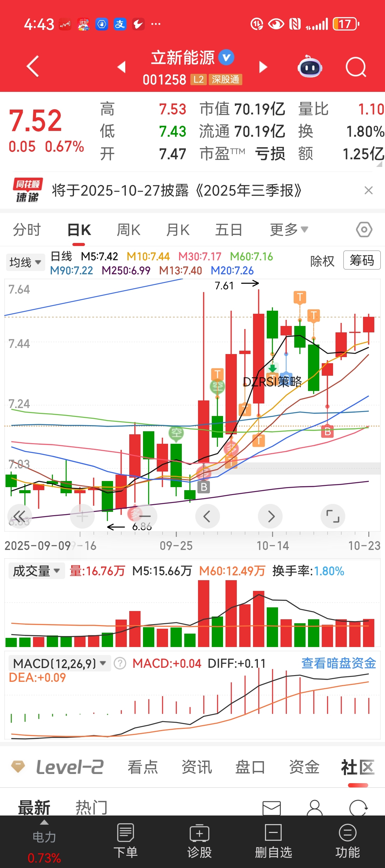Image resolution: width=385 pixels, height=868 pixels.
Task: Go to previous stock with left triangle
Action: 122,67
